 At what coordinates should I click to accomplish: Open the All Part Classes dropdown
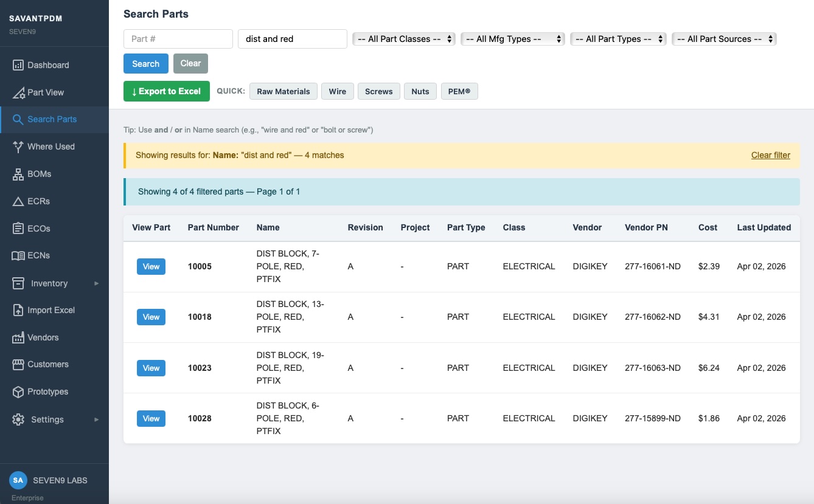pyautogui.click(x=404, y=39)
